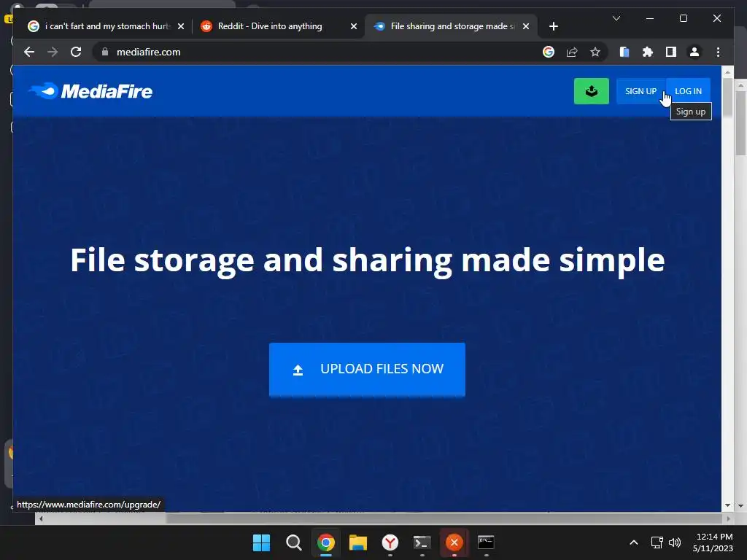Open Yandex browser from taskbar
This screenshot has height=560, width=747.
pos(390,542)
